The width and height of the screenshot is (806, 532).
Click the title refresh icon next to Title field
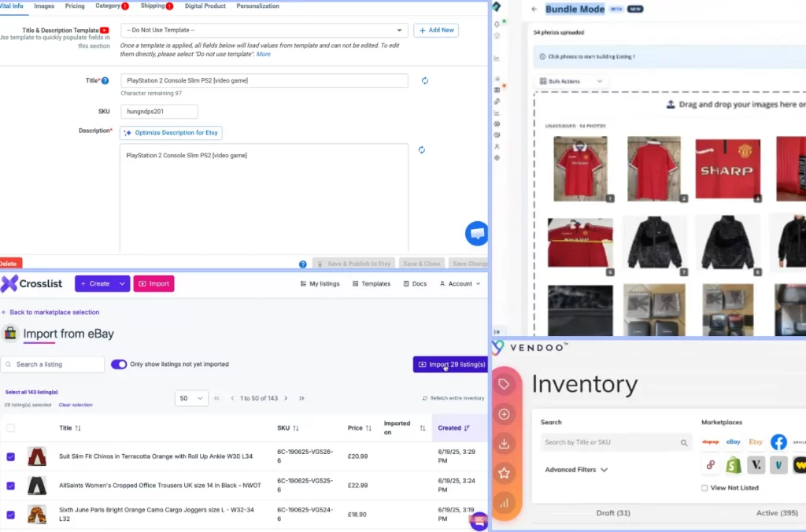coord(424,81)
